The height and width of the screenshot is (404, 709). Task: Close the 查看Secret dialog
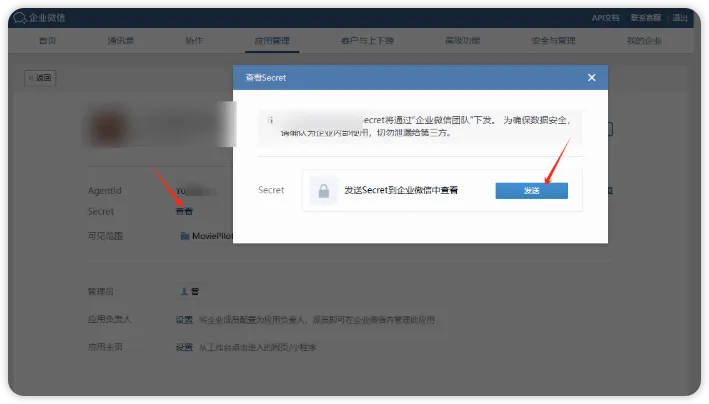pyautogui.click(x=591, y=78)
